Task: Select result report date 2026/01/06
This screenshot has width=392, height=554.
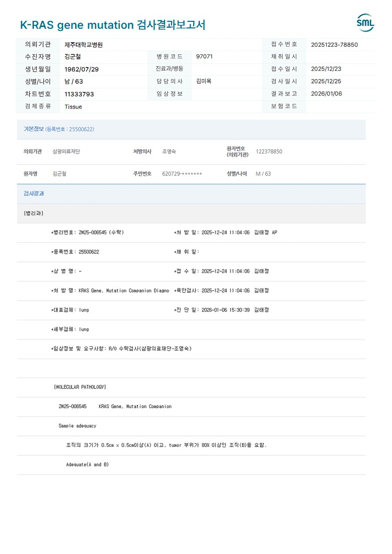Action: coord(327,94)
